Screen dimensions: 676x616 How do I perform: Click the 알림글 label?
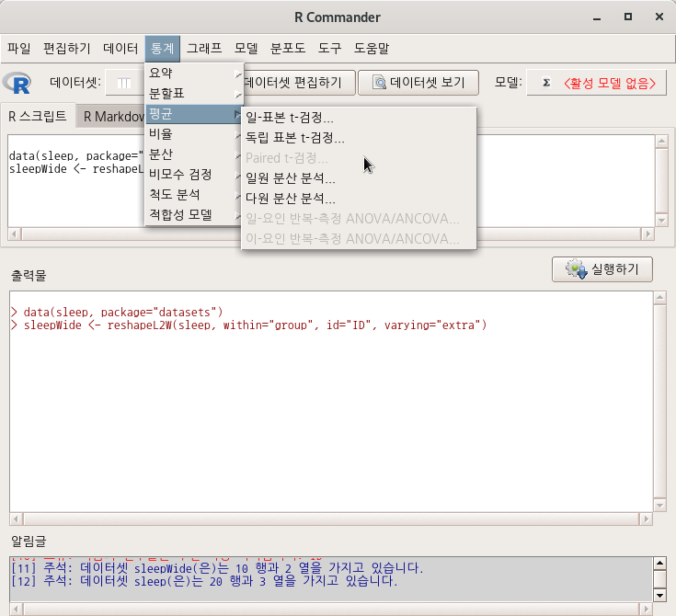point(29,541)
